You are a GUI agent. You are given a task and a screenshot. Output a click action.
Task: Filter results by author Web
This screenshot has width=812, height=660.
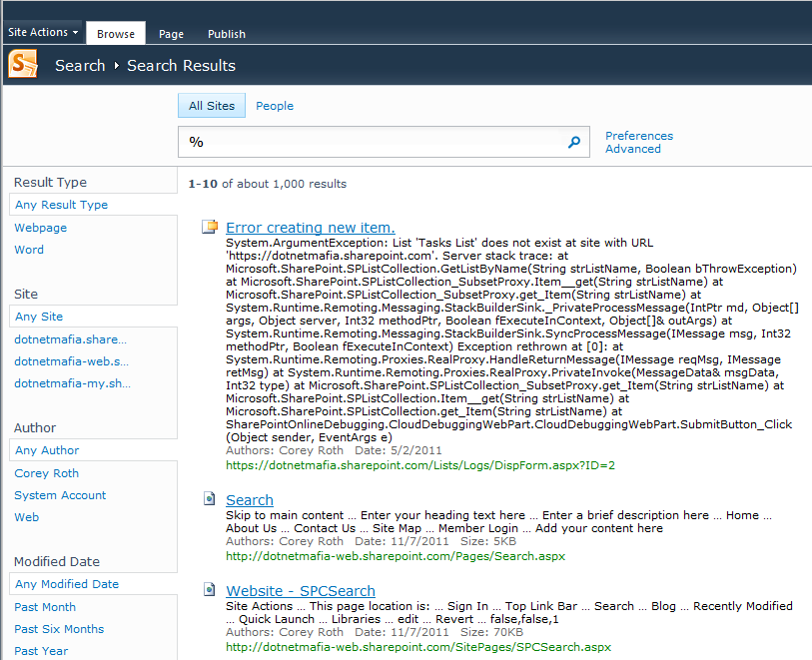26,517
